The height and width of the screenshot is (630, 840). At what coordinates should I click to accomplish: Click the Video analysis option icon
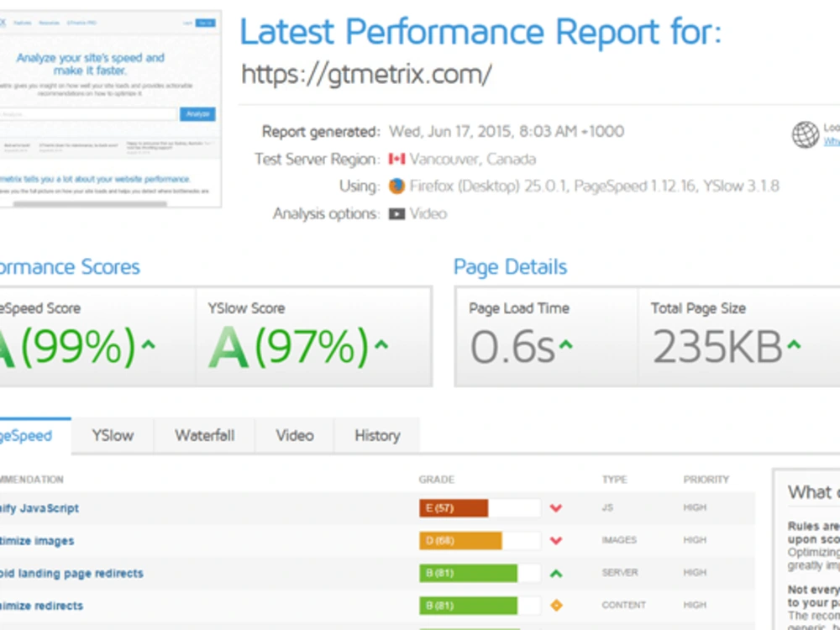pos(396,213)
